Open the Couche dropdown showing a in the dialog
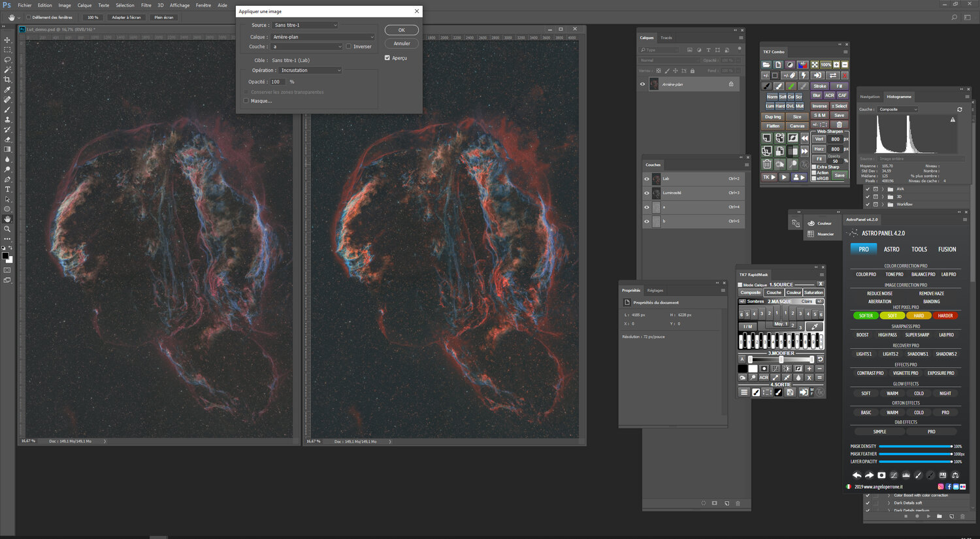The height and width of the screenshot is (539, 980). coord(306,46)
